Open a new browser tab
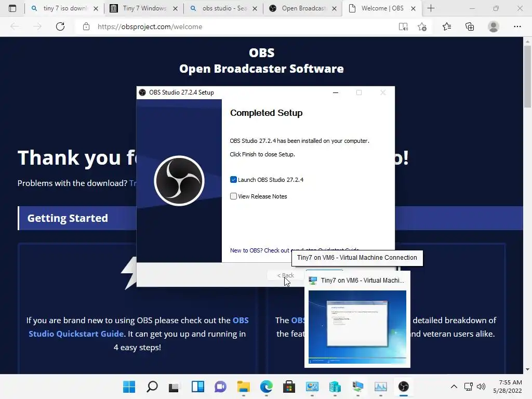The width and height of the screenshot is (532, 399). [431, 8]
